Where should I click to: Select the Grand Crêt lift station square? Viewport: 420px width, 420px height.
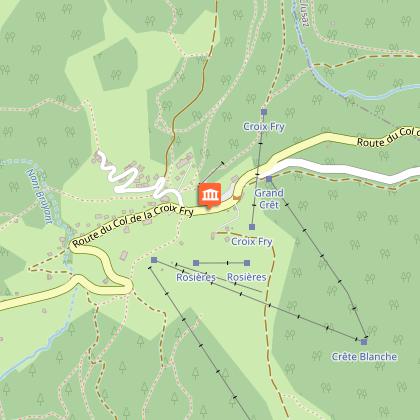click(x=269, y=179)
